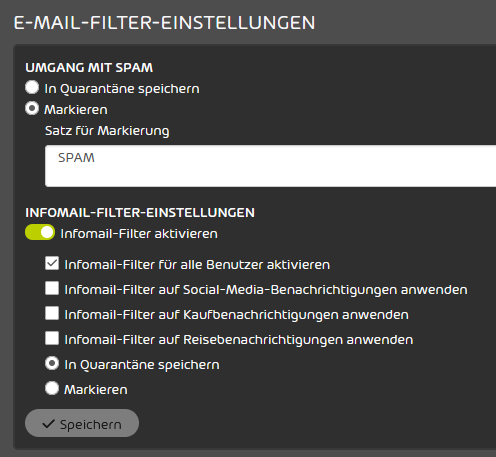Click the Kaufbenachrichtigungen option label text
The height and width of the screenshot is (457, 496).
[237, 315]
